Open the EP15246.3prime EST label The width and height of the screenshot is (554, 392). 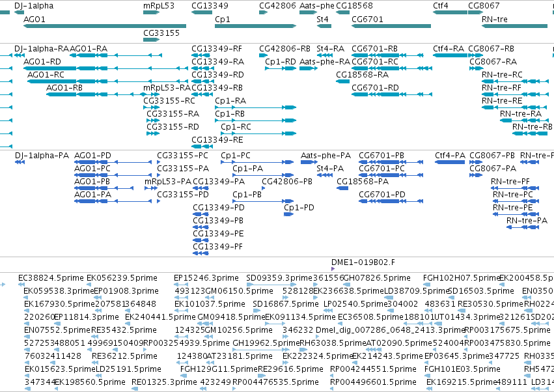(206, 278)
